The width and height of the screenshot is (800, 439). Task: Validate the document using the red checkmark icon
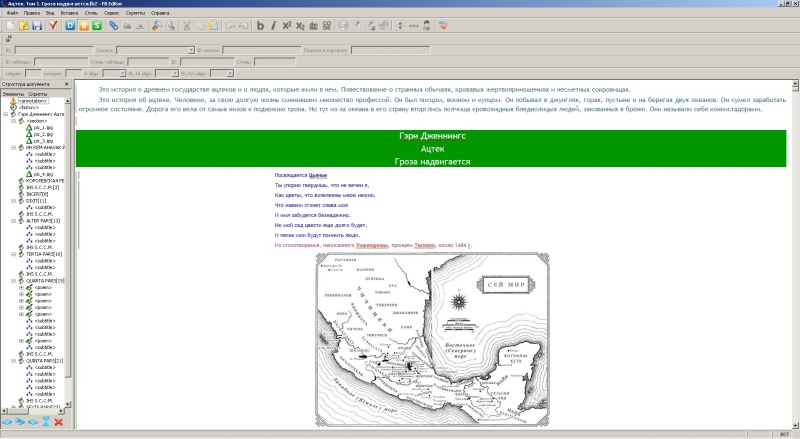coord(53,26)
